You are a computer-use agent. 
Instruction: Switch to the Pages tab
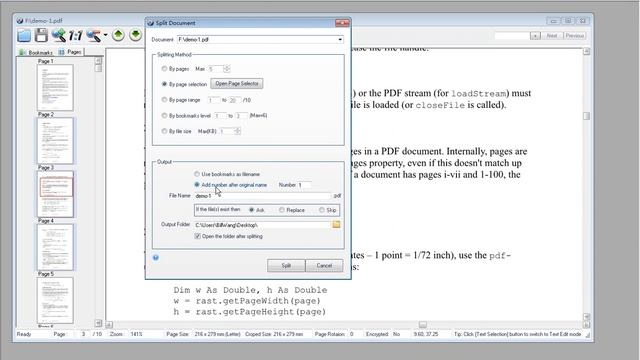[x=70, y=52]
